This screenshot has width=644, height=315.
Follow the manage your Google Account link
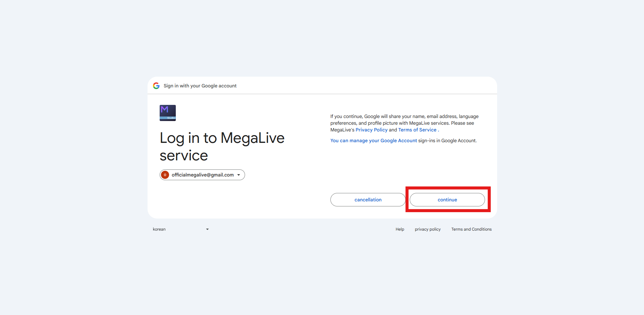pyautogui.click(x=373, y=141)
